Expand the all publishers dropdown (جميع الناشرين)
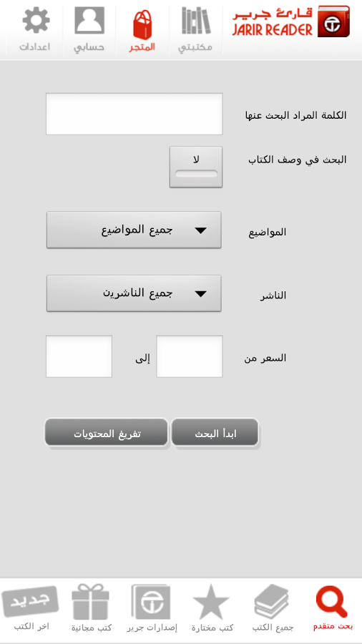This screenshot has height=644, width=362. point(134,293)
